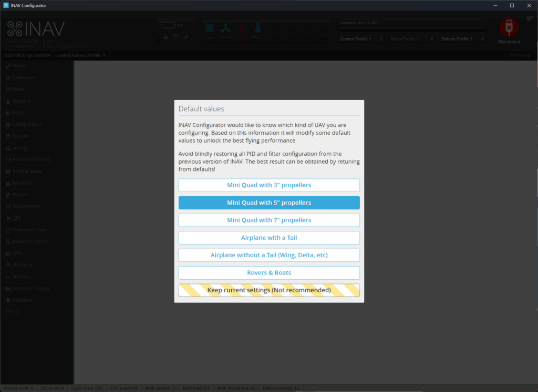Choose Airplane without a Tail (Wing, Delta)
This screenshot has height=392, width=538.
point(269,255)
